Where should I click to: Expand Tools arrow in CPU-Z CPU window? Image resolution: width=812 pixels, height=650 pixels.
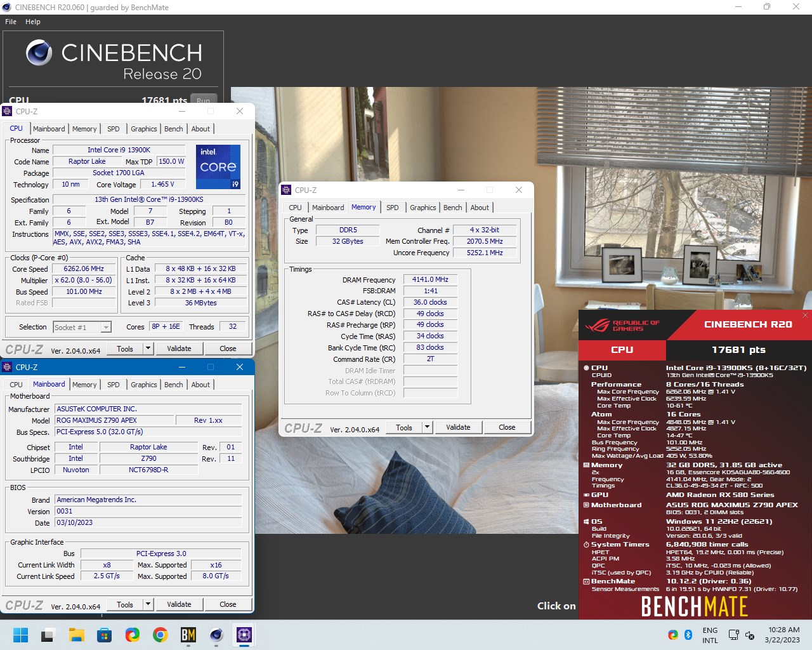148,348
